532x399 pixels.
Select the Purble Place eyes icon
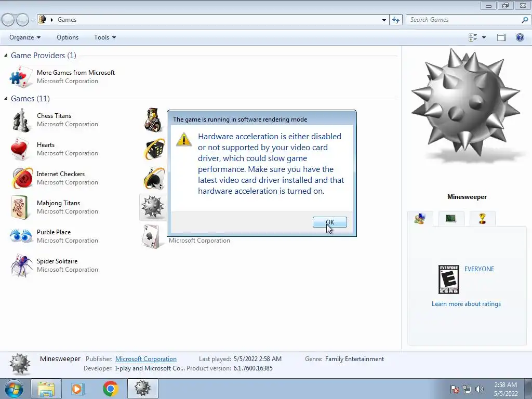click(21, 236)
